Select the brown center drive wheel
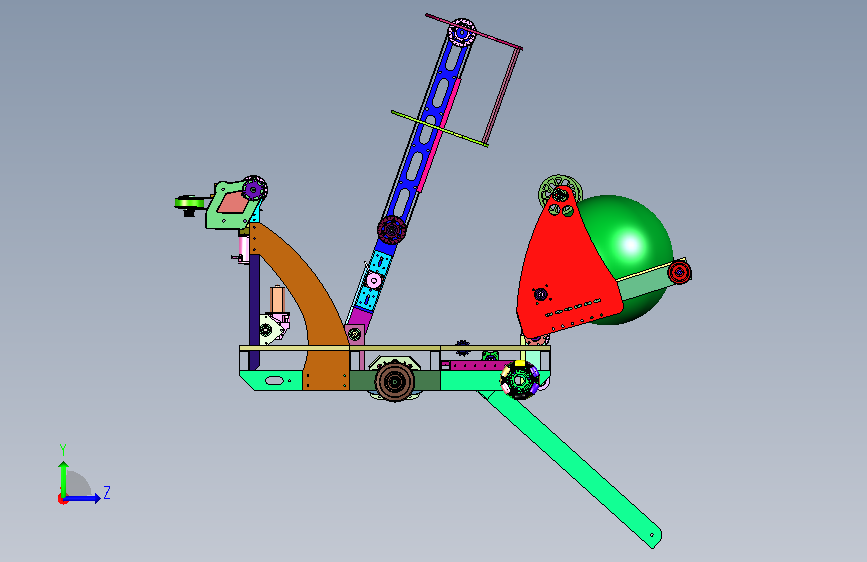Image resolution: width=867 pixels, height=562 pixels. pyautogui.click(x=395, y=381)
